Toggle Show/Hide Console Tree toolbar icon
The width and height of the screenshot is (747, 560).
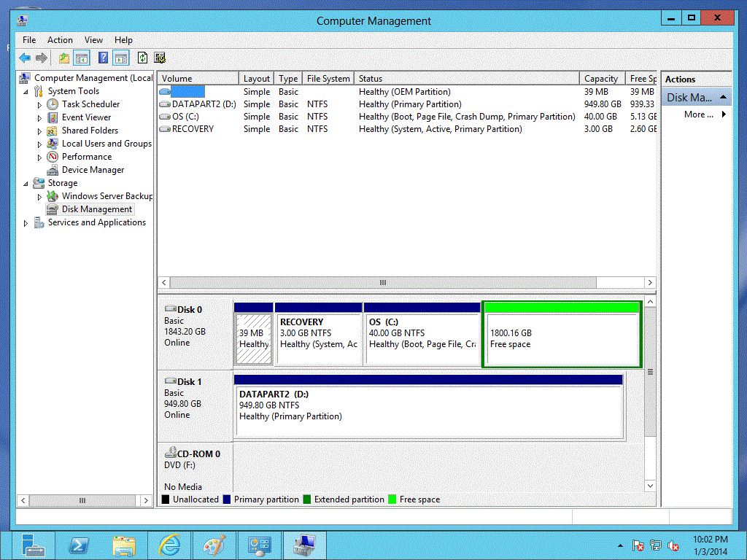pos(82,58)
